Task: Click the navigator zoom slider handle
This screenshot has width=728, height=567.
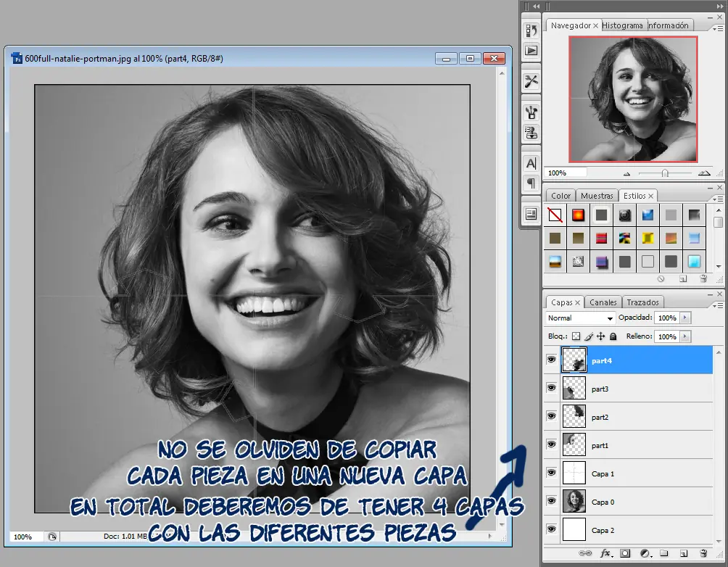Action: (x=665, y=173)
